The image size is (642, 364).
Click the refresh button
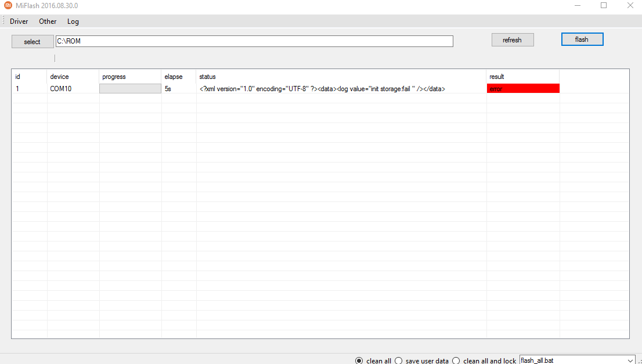[x=512, y=39]
